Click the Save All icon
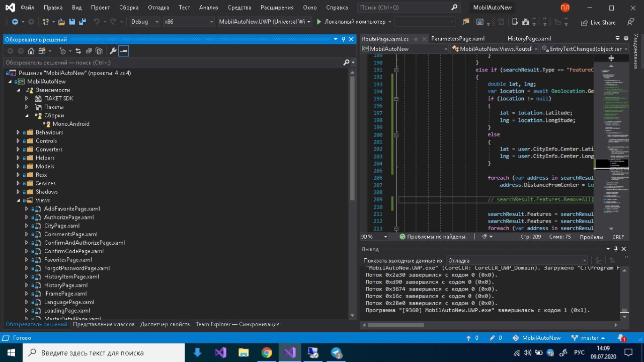The width and height of the screenshot is (644, 362). pos(82,22)
